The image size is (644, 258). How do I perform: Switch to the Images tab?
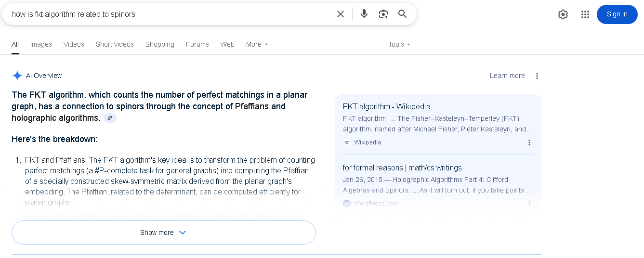[41, 44]
